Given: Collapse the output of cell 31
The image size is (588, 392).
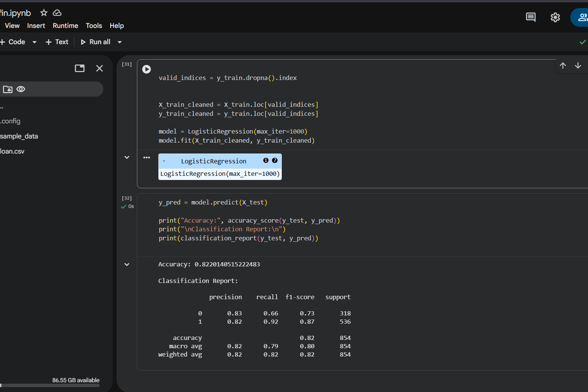Looking at the screenshot, I should [127, 157].
